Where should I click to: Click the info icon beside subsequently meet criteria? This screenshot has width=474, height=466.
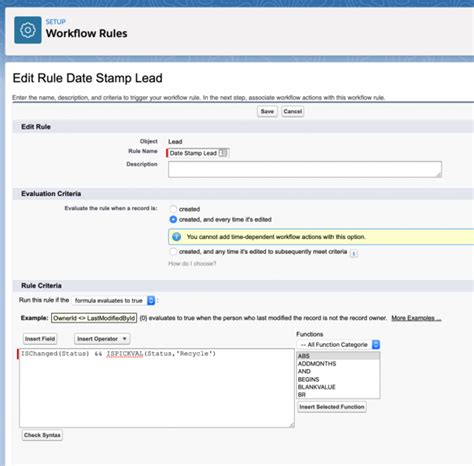pyautogui.click(x=354, y=254)
